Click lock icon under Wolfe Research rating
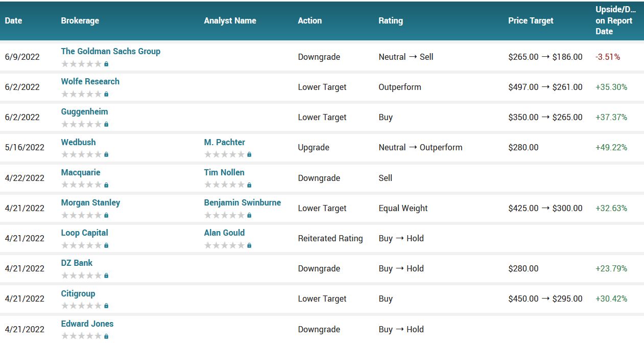This screenshot has height=343, width=644. [106, 95]
